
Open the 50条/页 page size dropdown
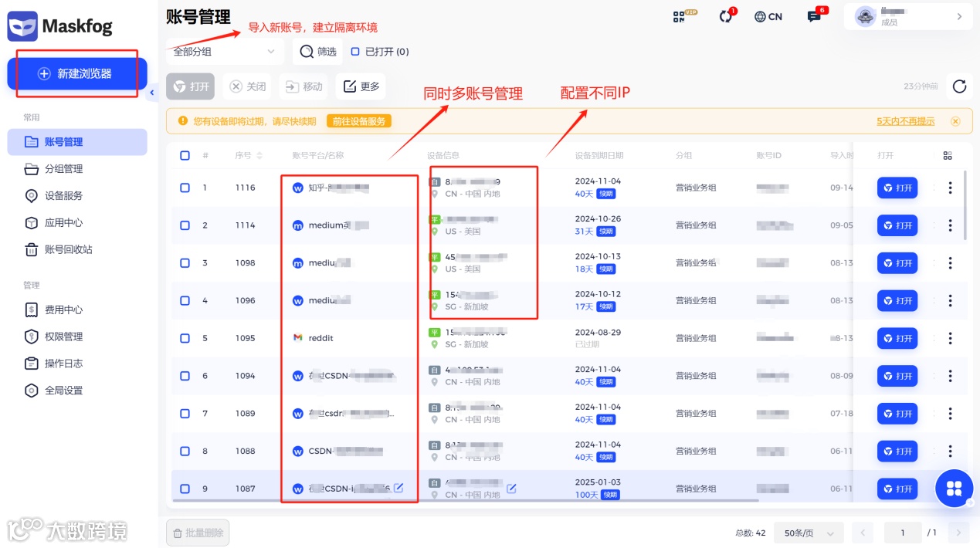click(808, 533)
